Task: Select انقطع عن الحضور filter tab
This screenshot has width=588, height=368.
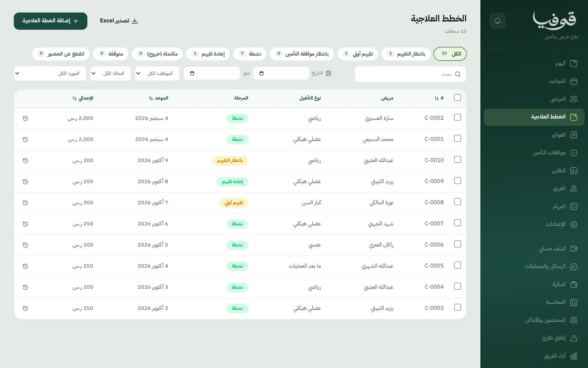Action: (61, 54)
